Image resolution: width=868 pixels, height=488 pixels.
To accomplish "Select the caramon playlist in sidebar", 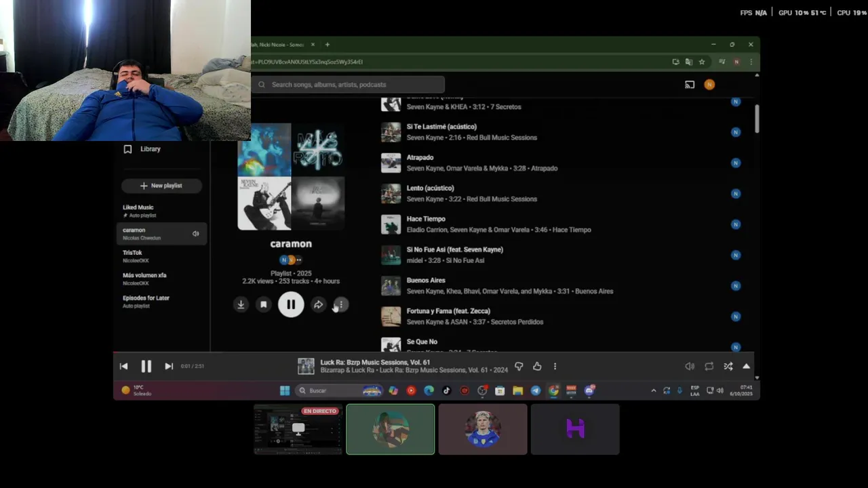I will (161, 234).
